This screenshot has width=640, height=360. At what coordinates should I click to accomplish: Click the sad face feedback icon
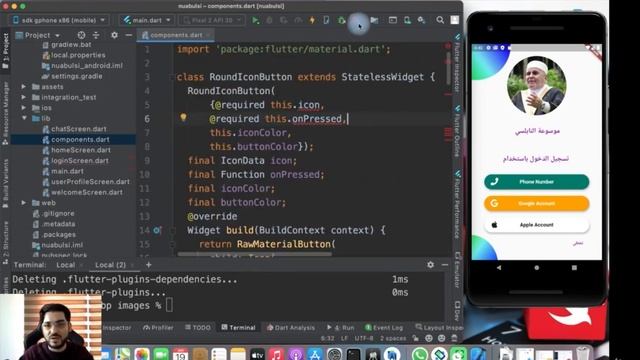pos(442,338)
